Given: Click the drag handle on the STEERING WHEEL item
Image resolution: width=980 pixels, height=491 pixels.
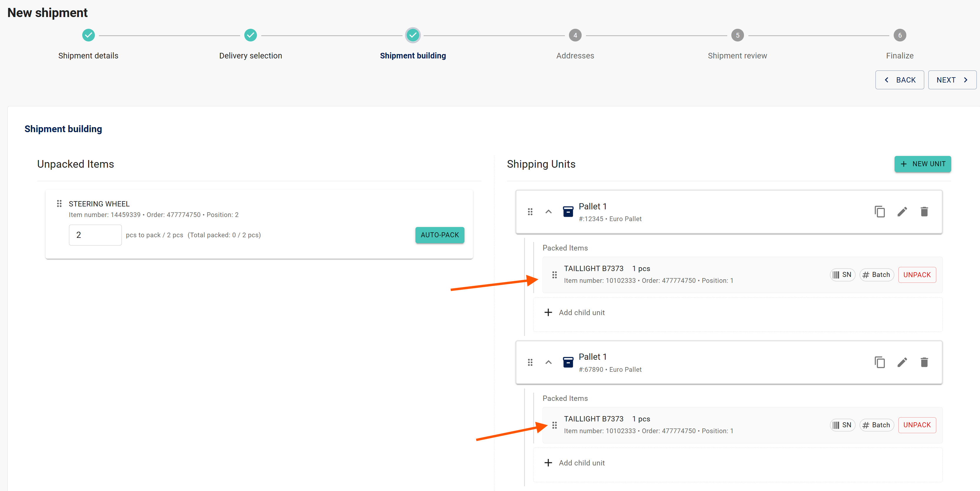Looking at the screenshot, I should click(59, 204).
